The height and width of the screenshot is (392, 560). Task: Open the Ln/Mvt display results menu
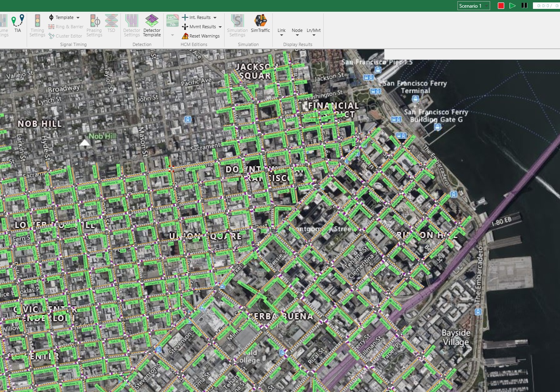[314, 32]
